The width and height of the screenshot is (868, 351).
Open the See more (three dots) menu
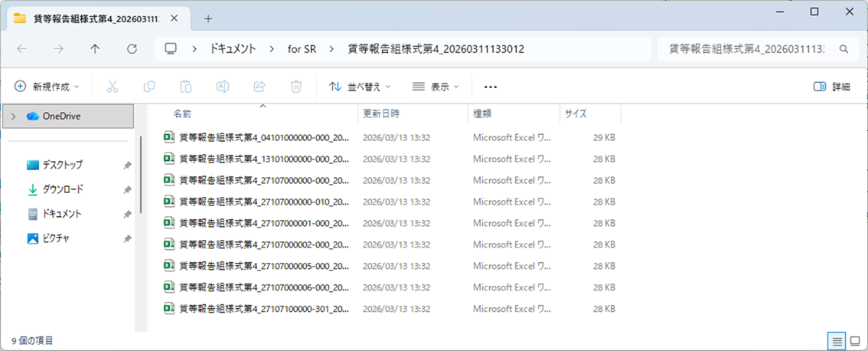(x=491, y=87)
